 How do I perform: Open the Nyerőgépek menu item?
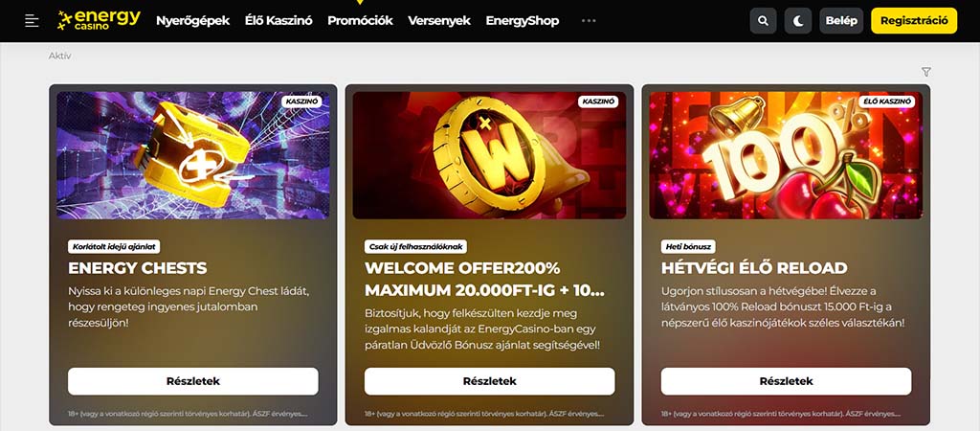[x=193, y=21]
